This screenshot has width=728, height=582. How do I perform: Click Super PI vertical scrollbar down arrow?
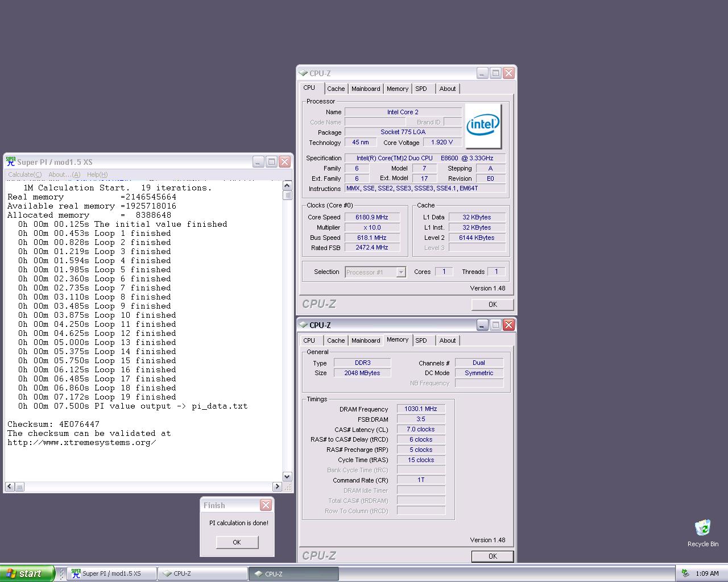pos(287,476)
